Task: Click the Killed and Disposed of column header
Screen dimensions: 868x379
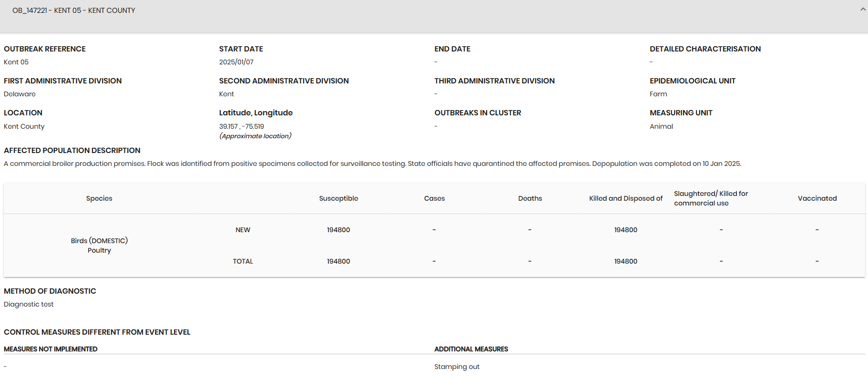Action: (x=625, y=198)
